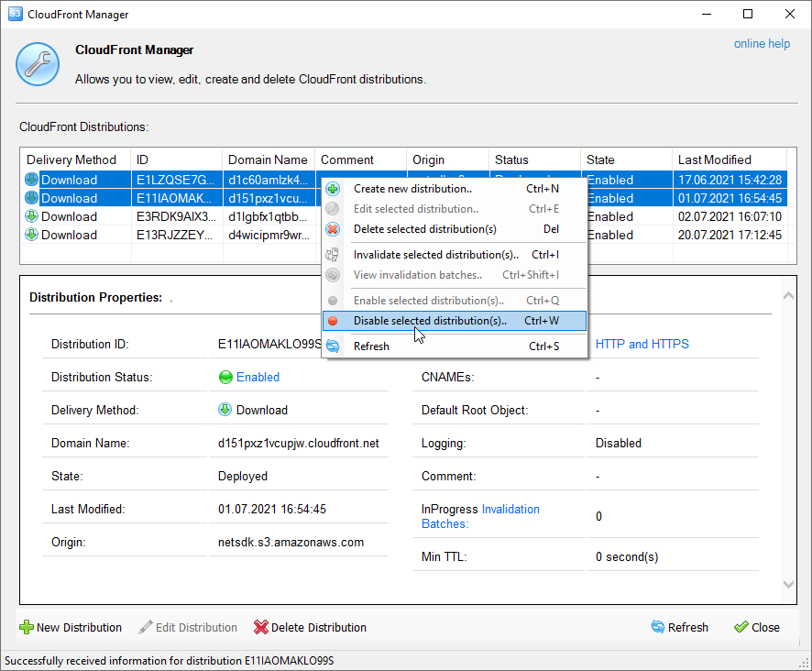812x671 pixels.
Task: Open the HTTP and HTTPS link
Action: 642,344
